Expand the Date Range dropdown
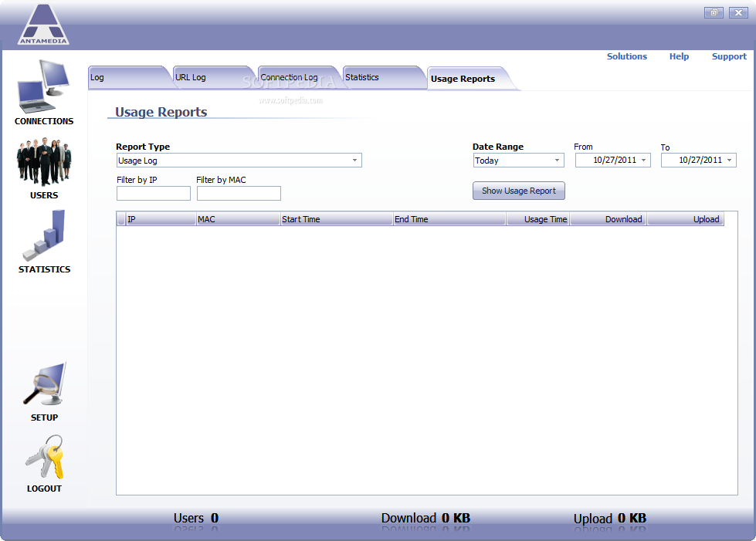Screen dimensions: 756x541 coord(557,160)
